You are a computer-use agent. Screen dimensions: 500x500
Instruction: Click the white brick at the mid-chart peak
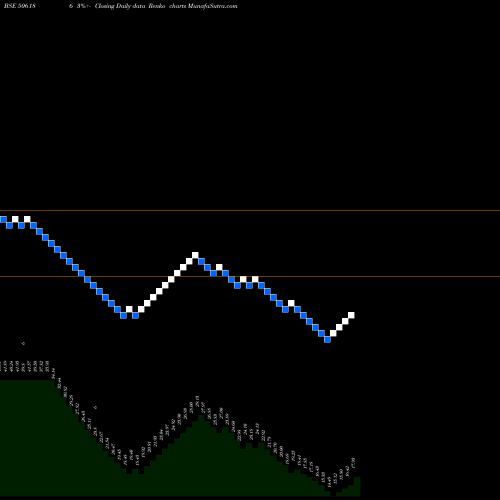click(x=195, y=255)
